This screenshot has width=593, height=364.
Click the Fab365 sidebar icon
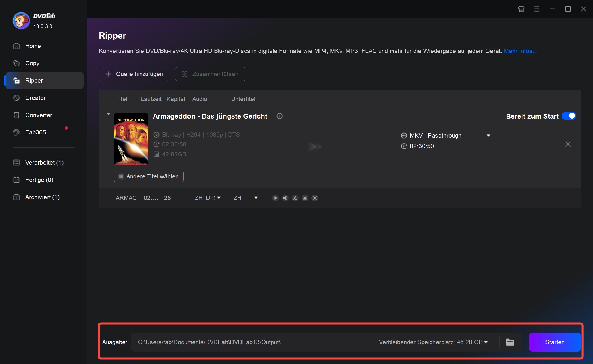16,132
